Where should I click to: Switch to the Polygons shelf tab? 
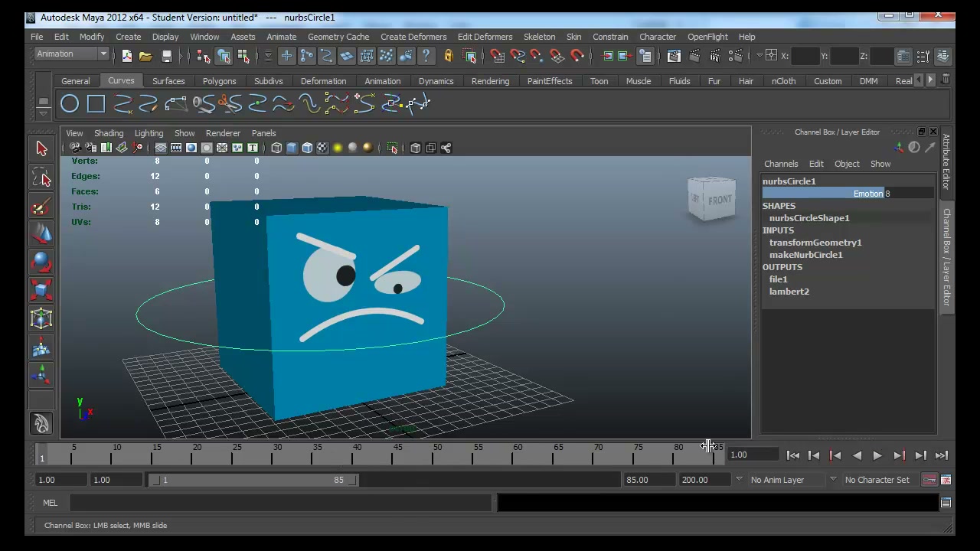tap(219, 81)
